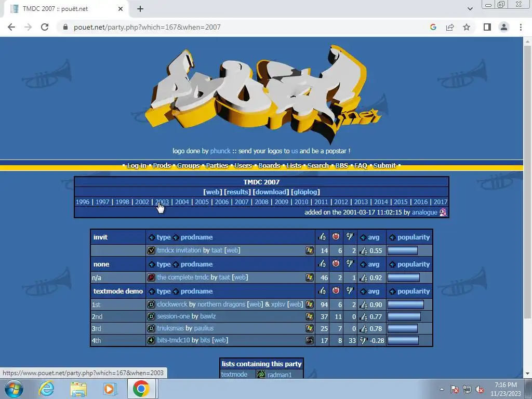Click the type icon for triuksmas
Viewport: 532px width, 399px height.
coord(151,328)
